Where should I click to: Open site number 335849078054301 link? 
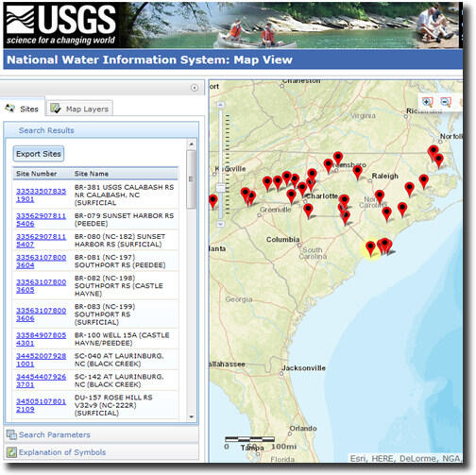41,339
